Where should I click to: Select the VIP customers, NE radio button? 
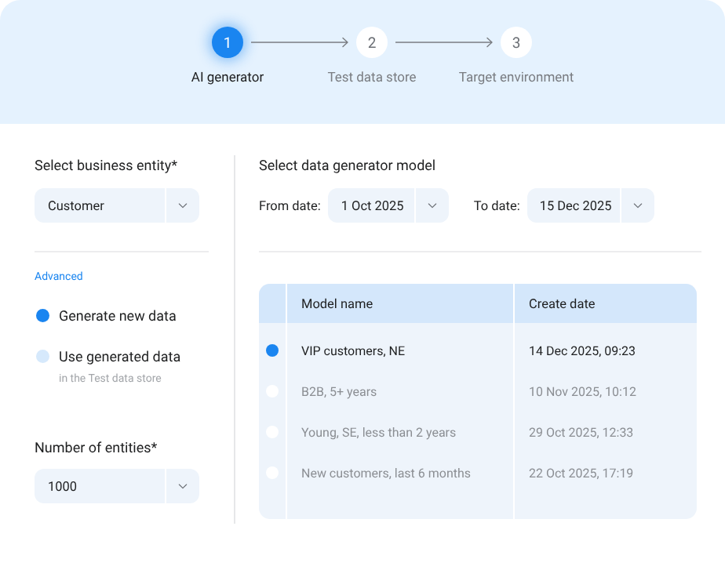pos(272,350)
